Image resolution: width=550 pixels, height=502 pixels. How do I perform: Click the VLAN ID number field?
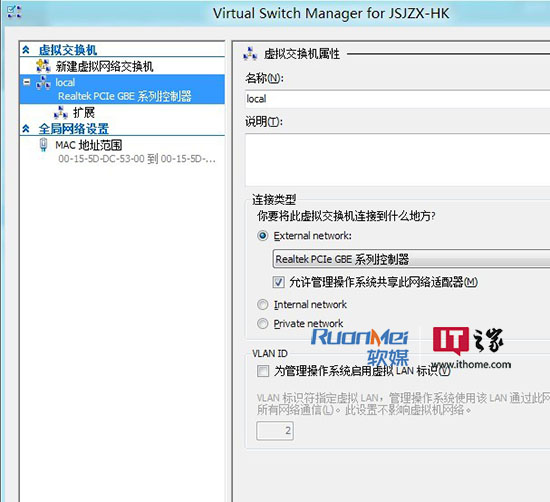tap(275, 430)
